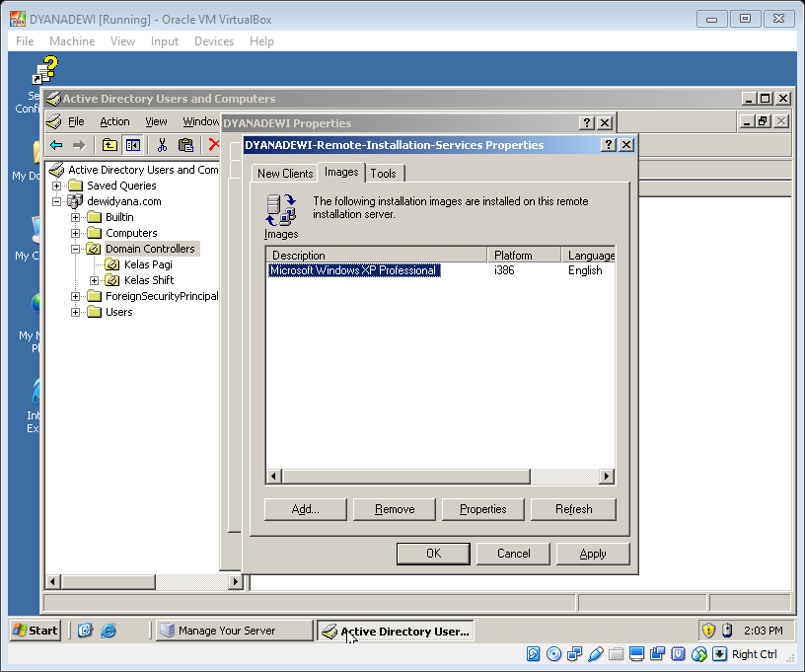Select Builtin in the console tree
Screen dimensions: 805x672
(119, 217)
